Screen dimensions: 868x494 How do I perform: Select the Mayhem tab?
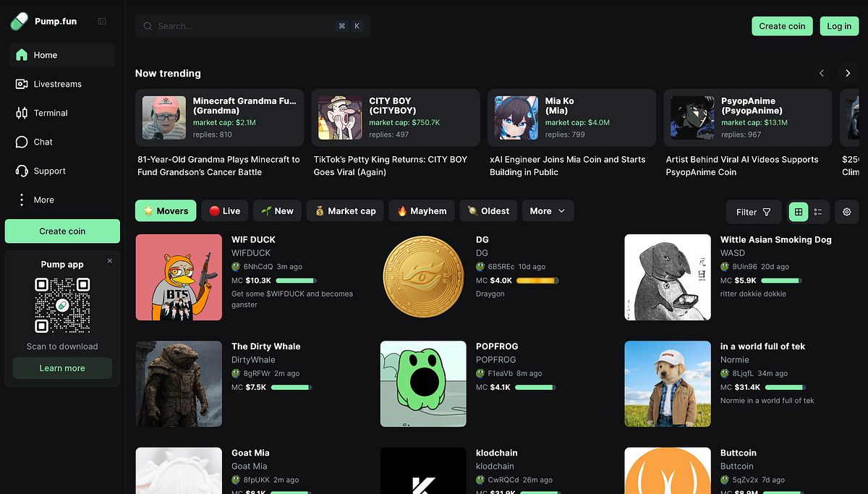click(x=422, y=211)
